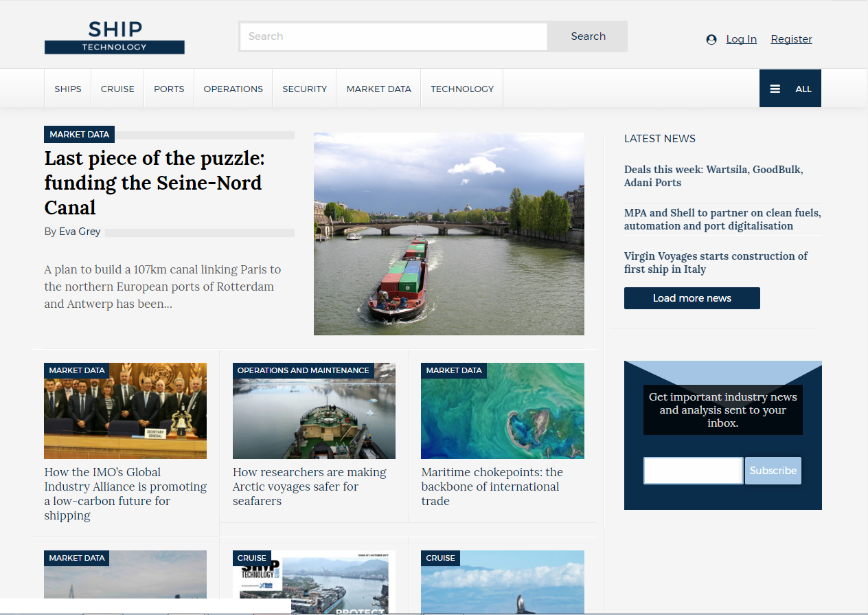Focus the Search input field
Image resolution: width=868 pixels, height=615 pixels.
click(x=393, y=36)
